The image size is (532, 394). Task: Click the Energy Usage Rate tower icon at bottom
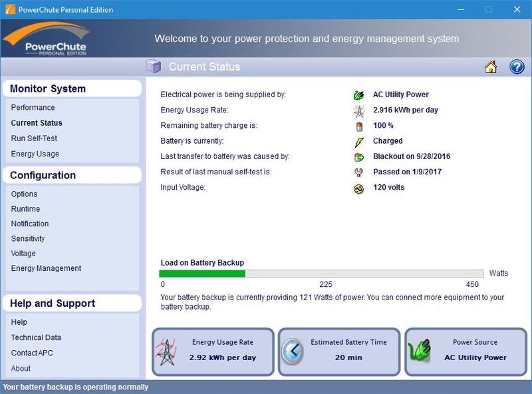[x=165, y=351]
